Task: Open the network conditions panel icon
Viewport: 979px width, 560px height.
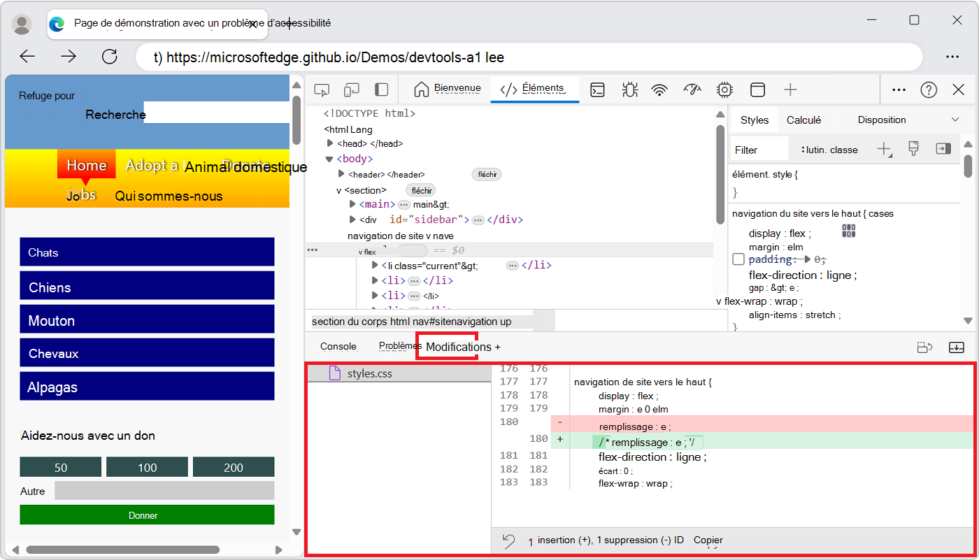Action: 659,89
